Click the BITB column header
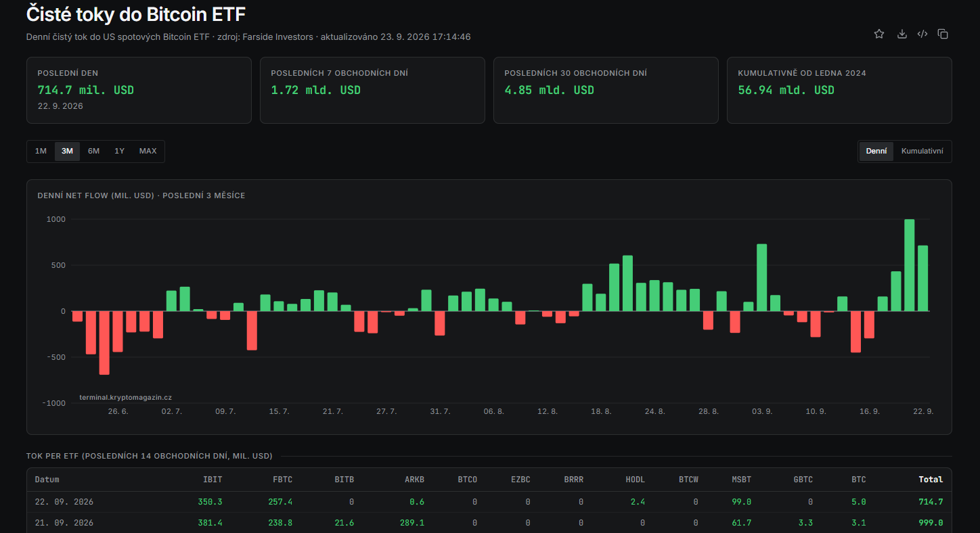This screenshot has height=533, width=980. [x=344, y=480]
